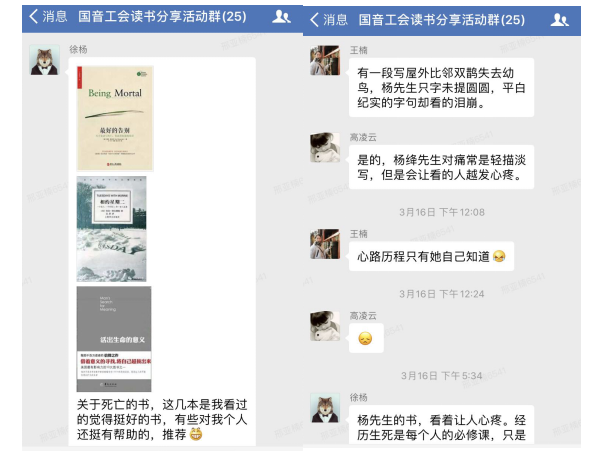Tap 徐杨's message 杨先生的书，看着让人心疼
This screenshot has height=455, width=592.
[441, 426]
